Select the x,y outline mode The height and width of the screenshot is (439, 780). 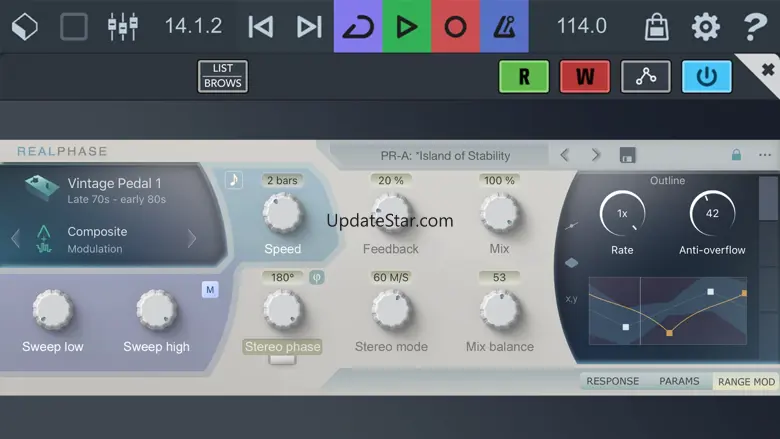click(571, 299)
